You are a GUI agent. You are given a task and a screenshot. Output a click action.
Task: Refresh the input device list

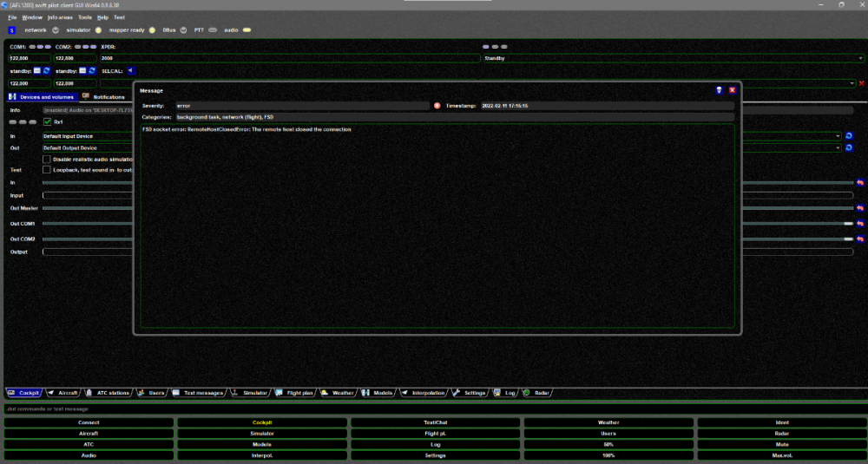(x=849, y=136)
